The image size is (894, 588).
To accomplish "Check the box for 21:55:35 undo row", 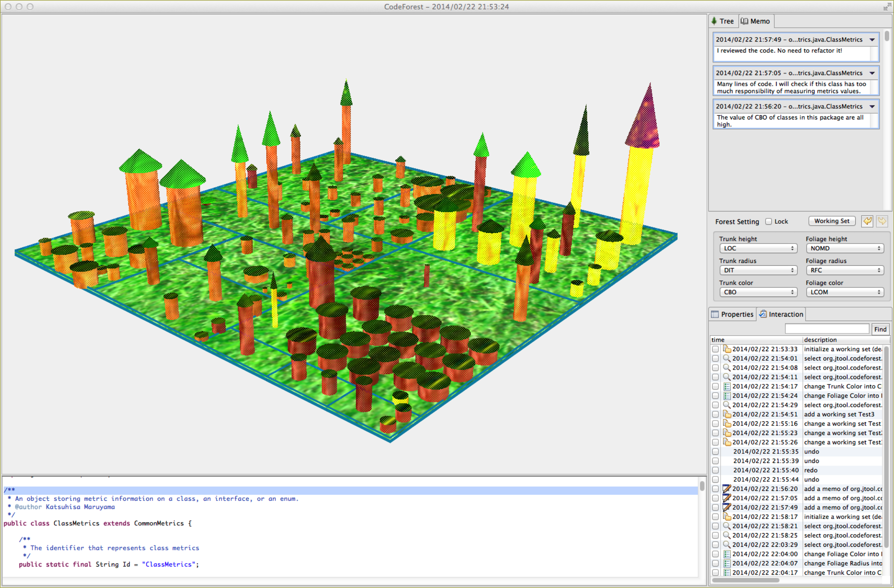I will (715, 452).
